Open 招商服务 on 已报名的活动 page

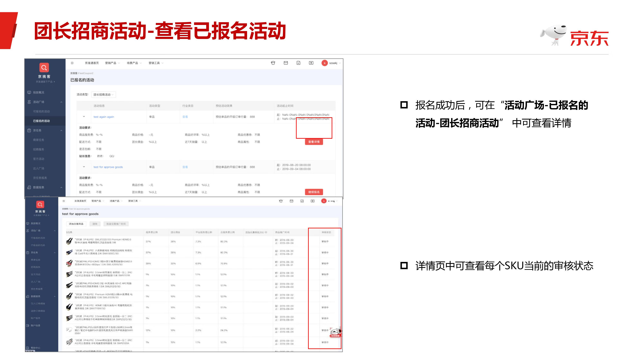[x=38, y=149]
